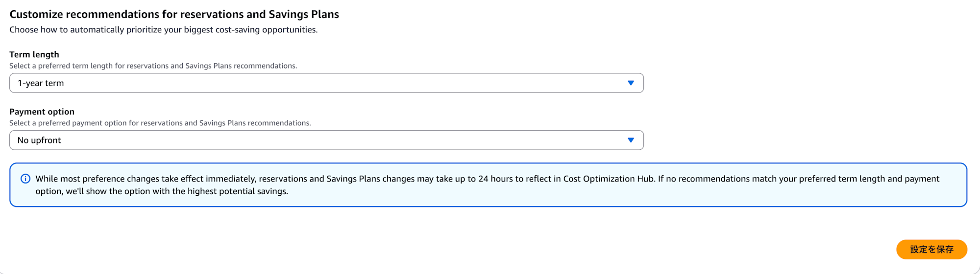Expand the No upfront select box

(x=326, y=140)
